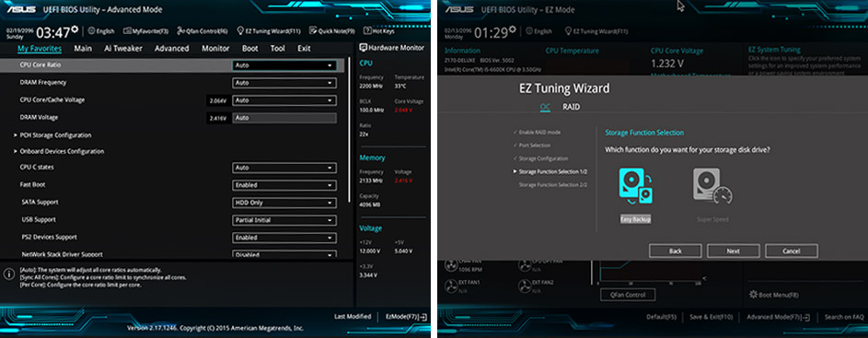This screenshot has width=868, height=338.
Task: Open the Fast Boot dropdown
Action: (284, 185)
